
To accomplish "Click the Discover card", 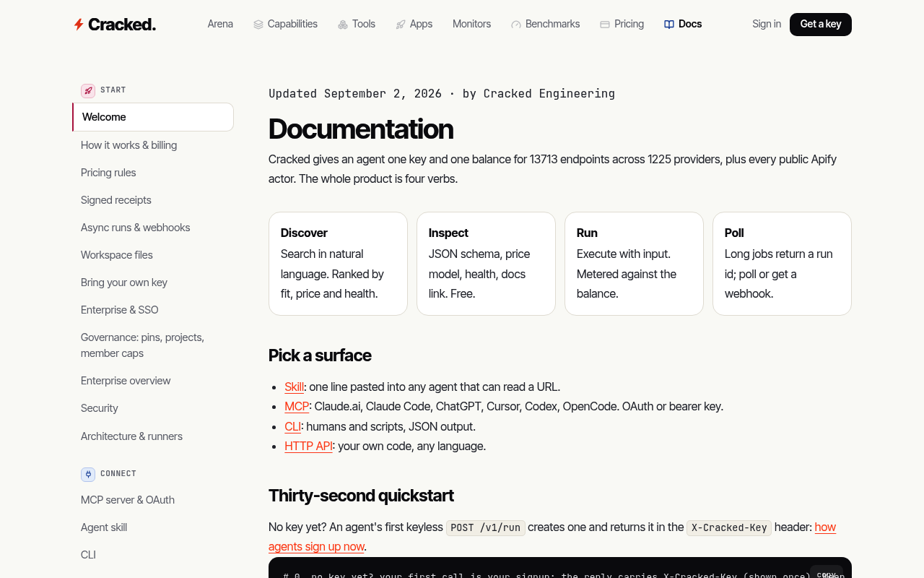I will [338, 264].
